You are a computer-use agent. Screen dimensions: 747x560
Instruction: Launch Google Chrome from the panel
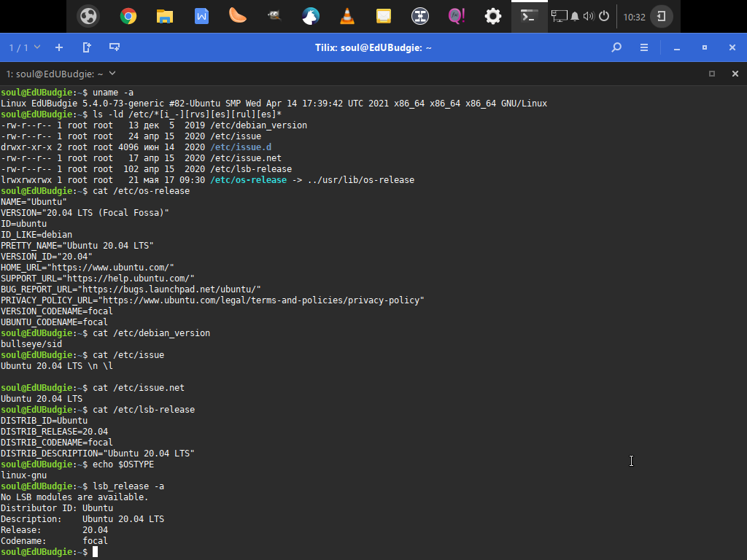click(x=128, y=16)
